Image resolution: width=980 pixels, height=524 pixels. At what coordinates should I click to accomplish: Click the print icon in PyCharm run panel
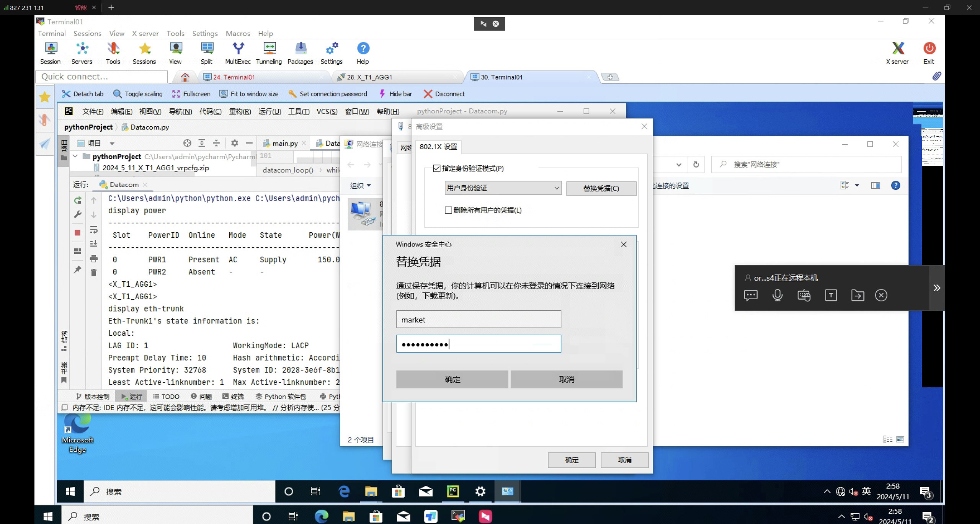coord(94,259)
